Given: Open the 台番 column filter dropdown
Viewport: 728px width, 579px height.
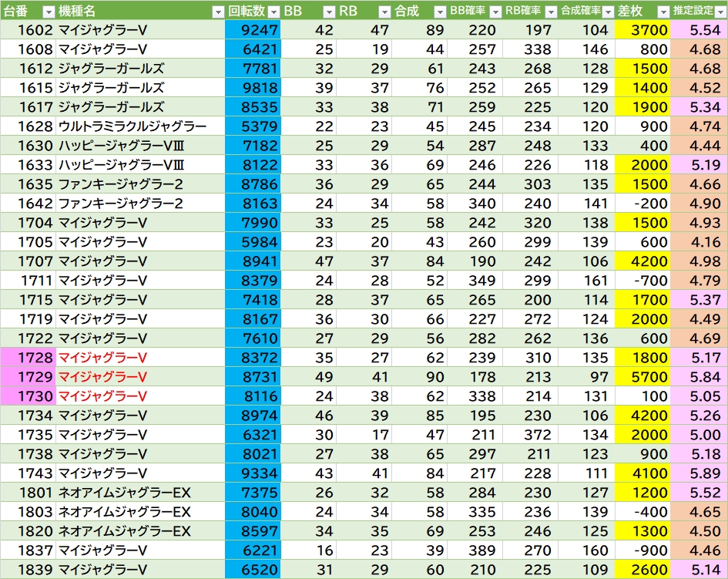Looking at the screenshot, I should point(48,12).
